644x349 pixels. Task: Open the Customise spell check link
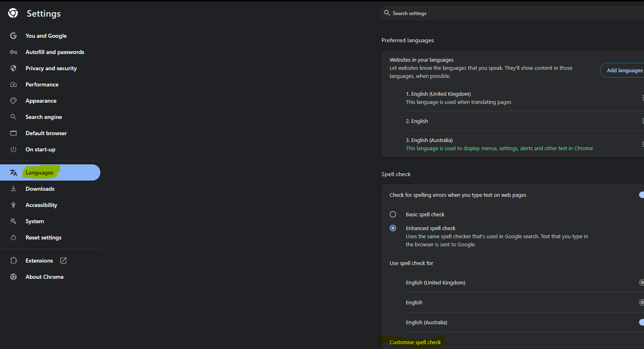(x=415, y=342)
